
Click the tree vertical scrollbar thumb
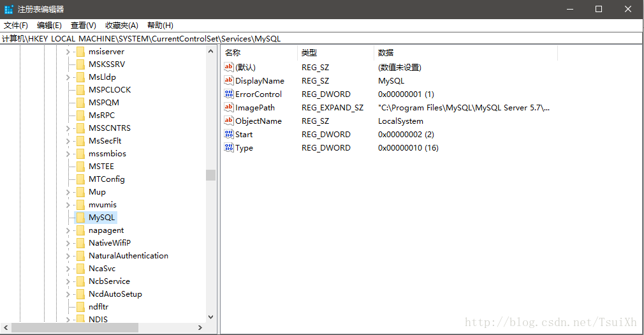210,175
